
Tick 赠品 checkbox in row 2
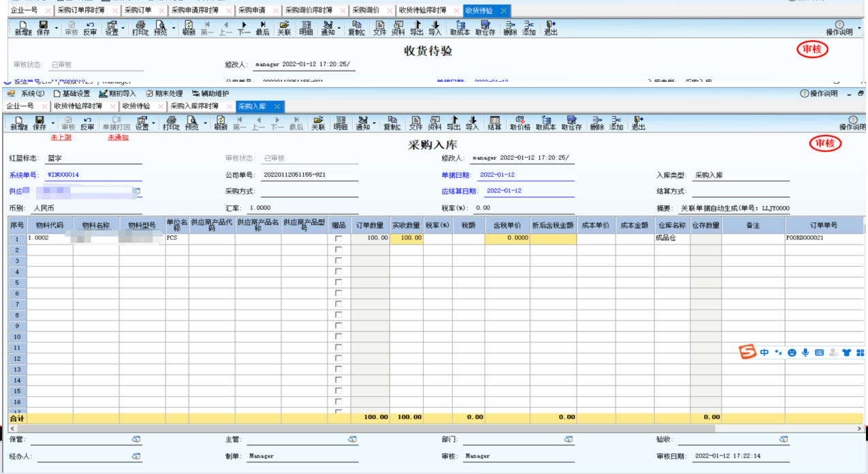(x=339, y=250)
